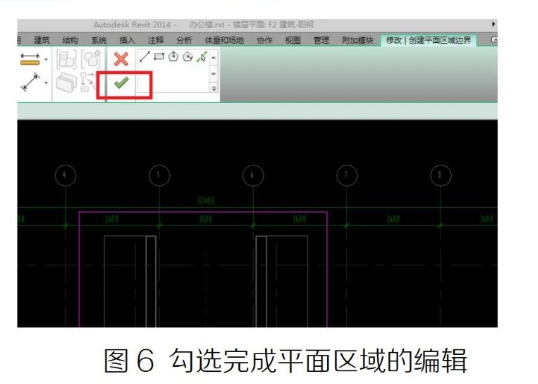Click the greyed-out 3D box icon in lower row

[x=66, y=83]
